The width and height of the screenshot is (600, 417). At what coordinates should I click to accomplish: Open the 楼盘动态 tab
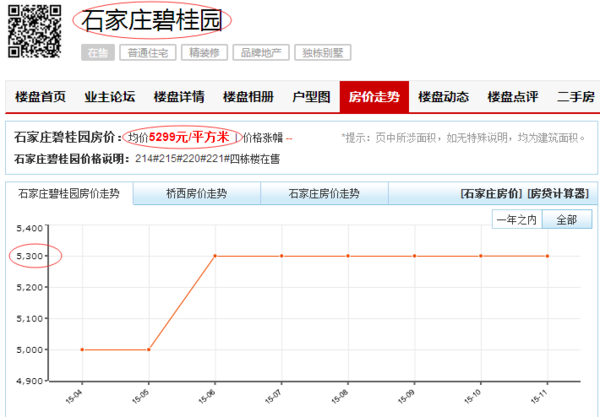pyautogui.click(x=443, y=97)
